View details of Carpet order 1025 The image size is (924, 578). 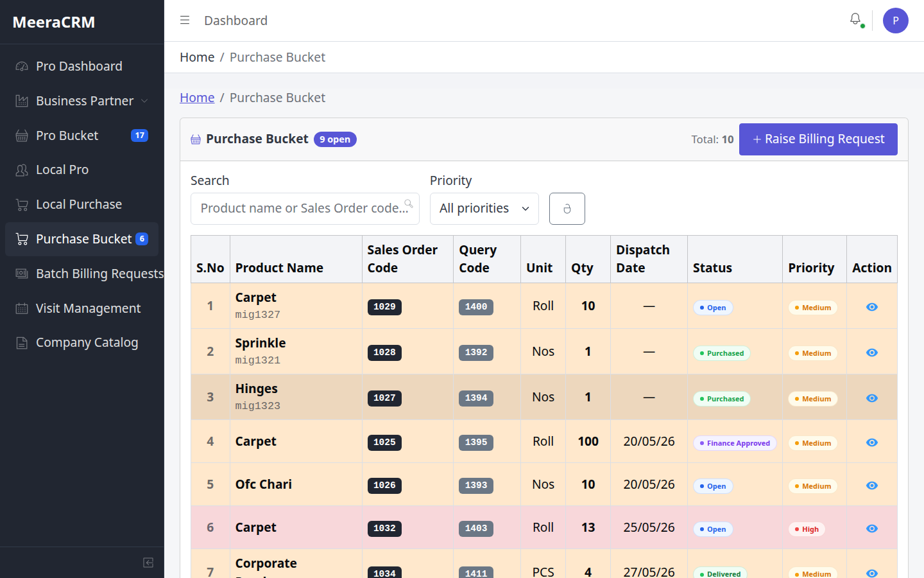coord(871,442)
